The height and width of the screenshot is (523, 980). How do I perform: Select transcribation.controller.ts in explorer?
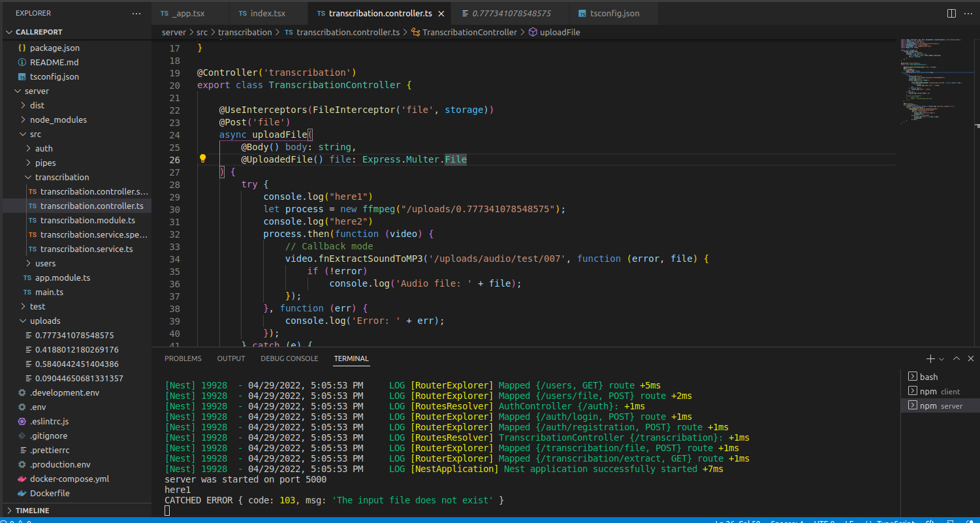77,206
